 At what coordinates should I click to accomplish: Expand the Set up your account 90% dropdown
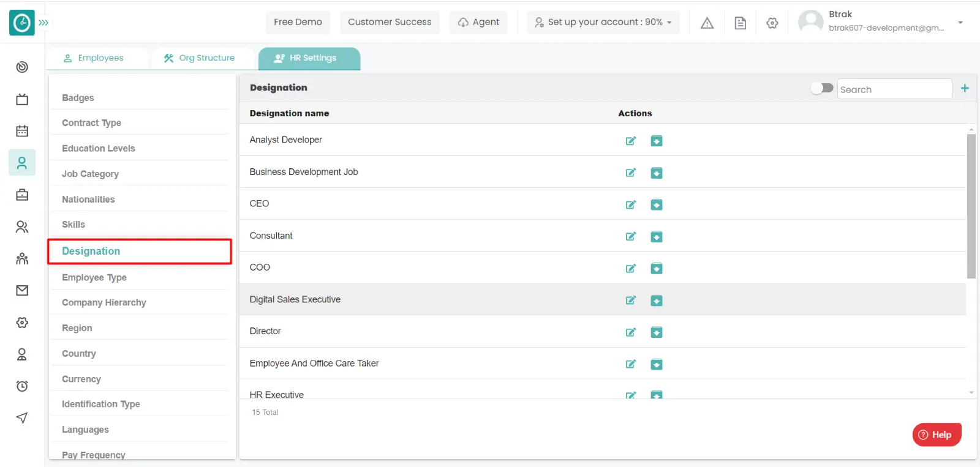point(603,22)
